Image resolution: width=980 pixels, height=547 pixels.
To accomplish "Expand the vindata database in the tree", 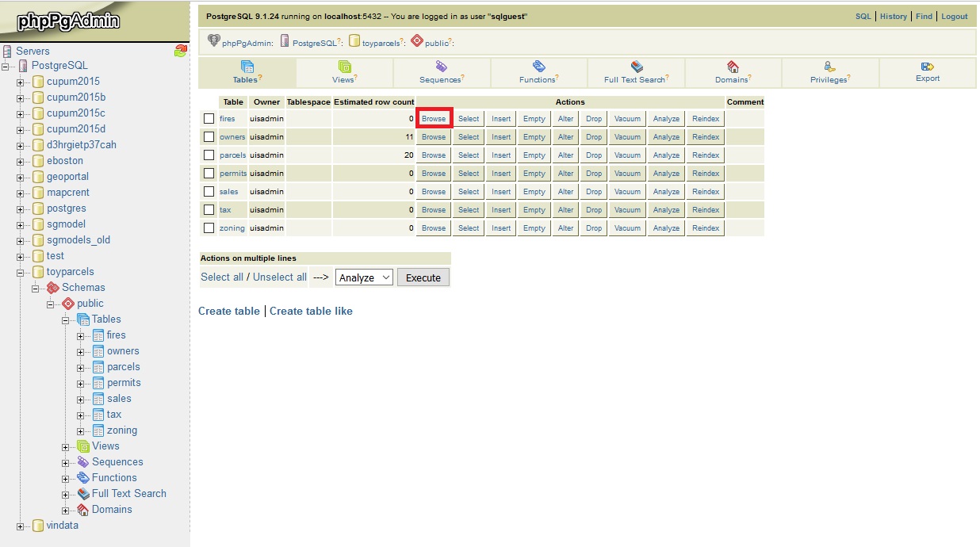I will pyautogui.click(x=21, y=526).
